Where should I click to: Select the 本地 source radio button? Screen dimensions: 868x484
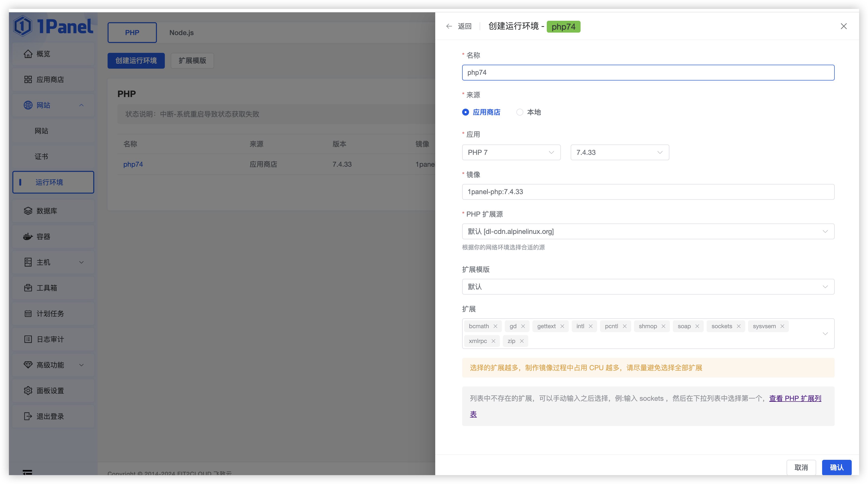tap(520, 112)
